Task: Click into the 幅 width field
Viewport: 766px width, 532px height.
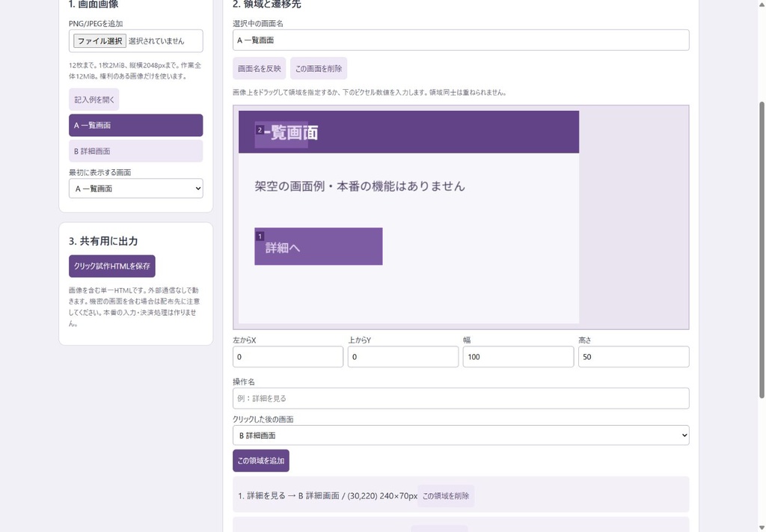Action: (x=518, y=357)
